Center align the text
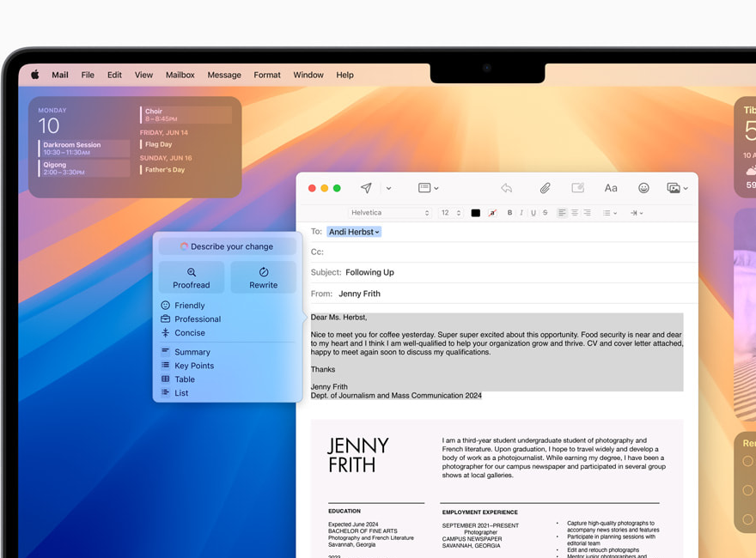The height and width of the screenshot is (558, 756). click(575, 213)
